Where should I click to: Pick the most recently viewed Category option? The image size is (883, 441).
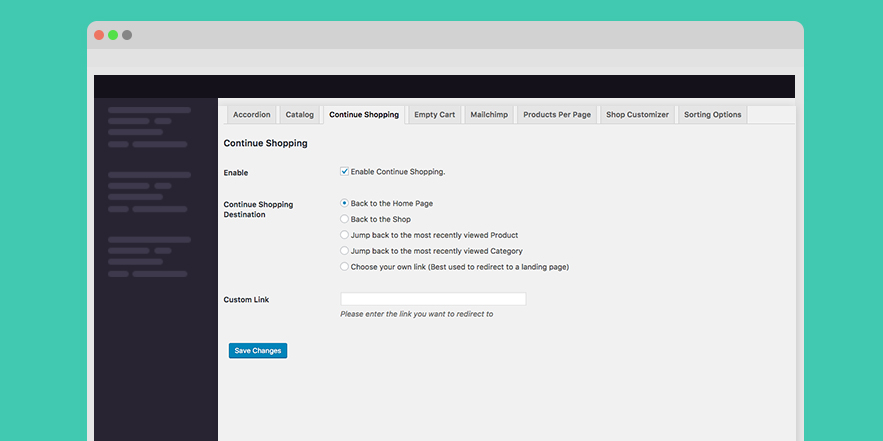345,250
